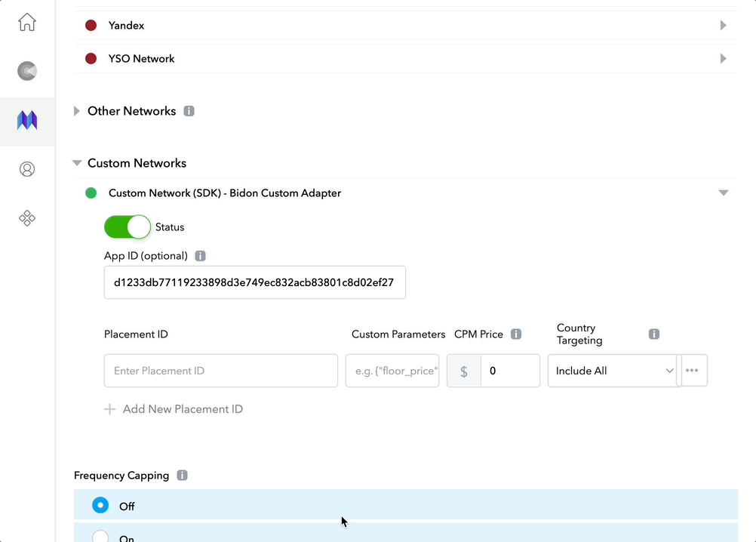Click the Custom Parameters input field
This screenshot has width=756, height=542.
[392, 371]
